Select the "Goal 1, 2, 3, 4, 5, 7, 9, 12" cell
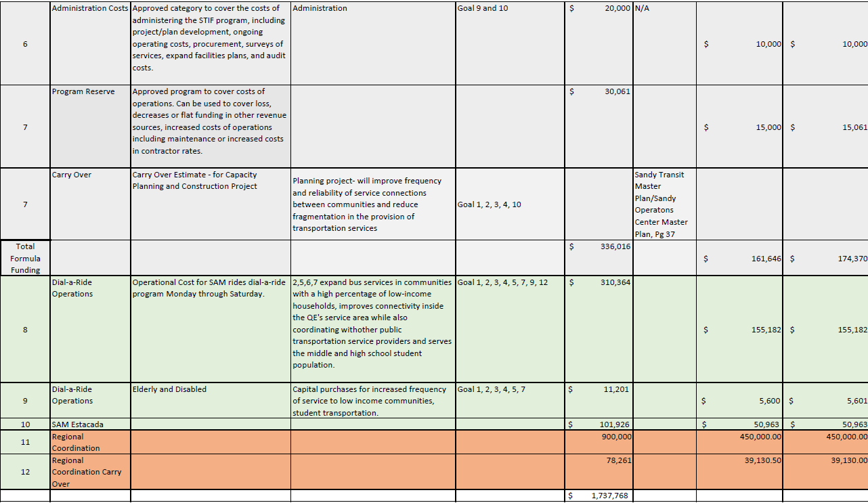 (510, 329)
